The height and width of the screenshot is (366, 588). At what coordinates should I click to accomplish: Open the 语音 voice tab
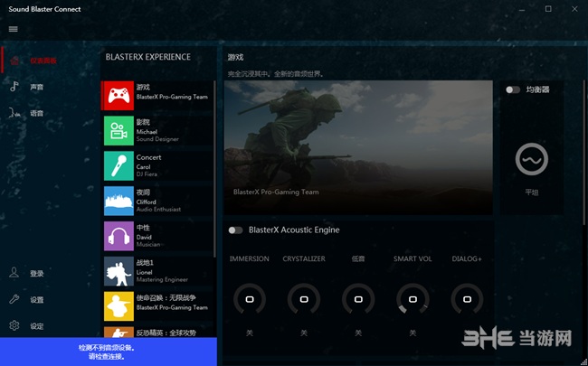[x=37, y=113]
